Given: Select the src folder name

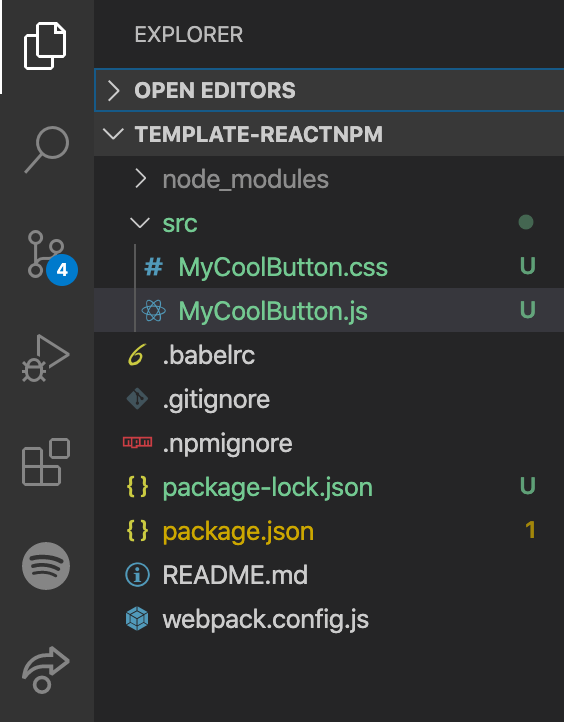Looking at the screenshot, I should (180, 224).
